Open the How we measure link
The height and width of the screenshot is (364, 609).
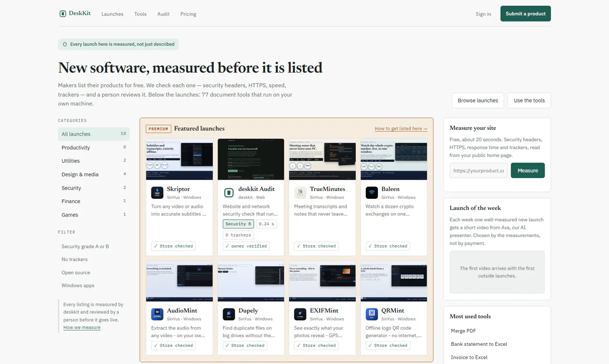click(82, 328)
